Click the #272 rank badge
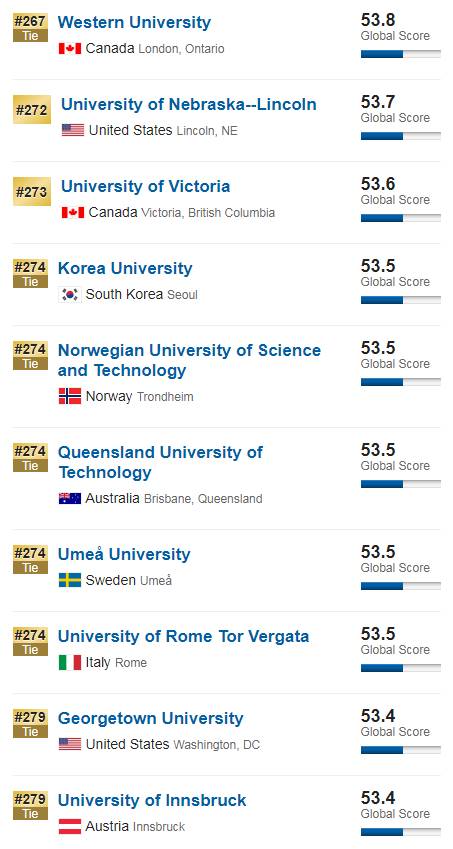453x849 pixels. click(x=32, y=110)
